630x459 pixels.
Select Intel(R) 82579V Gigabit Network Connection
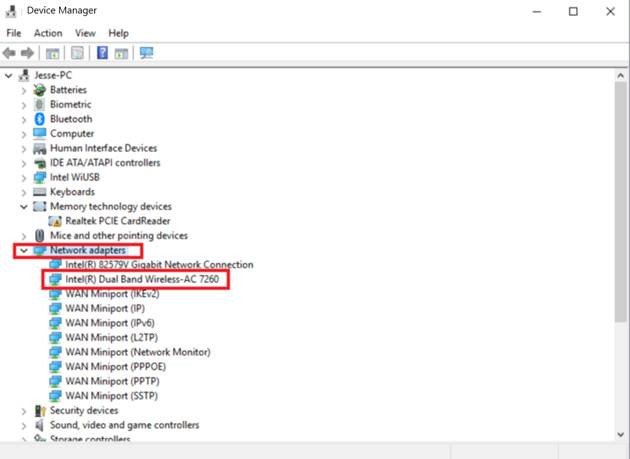[x=160, y=264]
